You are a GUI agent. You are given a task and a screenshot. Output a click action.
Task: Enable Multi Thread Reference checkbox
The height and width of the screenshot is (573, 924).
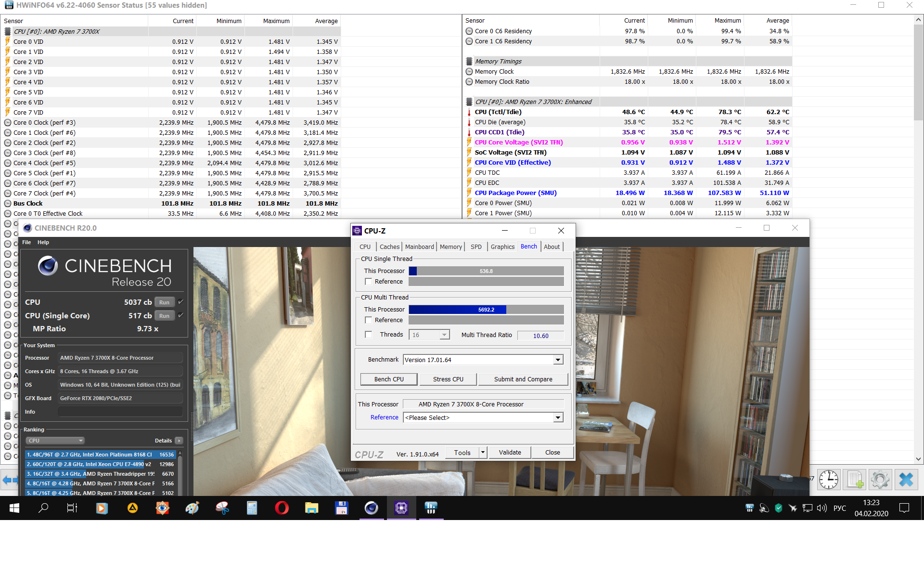pyautogui.click(x=369, y=320)
